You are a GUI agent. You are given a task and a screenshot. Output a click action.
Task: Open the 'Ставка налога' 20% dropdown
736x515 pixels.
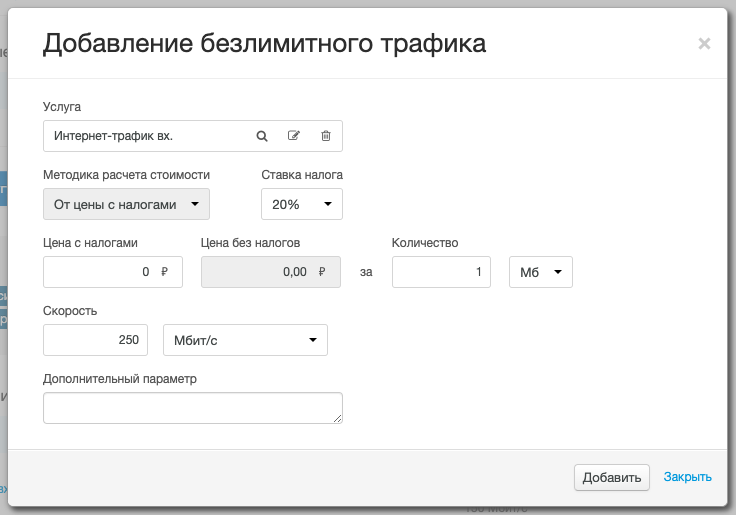click(302, 204)
